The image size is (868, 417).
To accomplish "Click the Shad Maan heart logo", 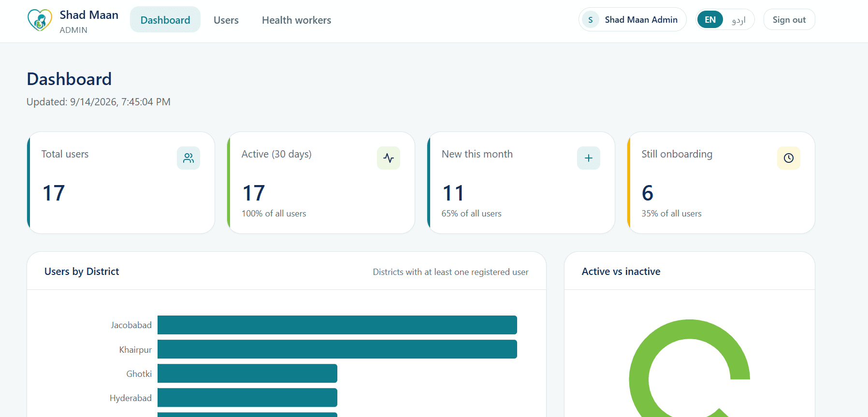I will point(40,20).
